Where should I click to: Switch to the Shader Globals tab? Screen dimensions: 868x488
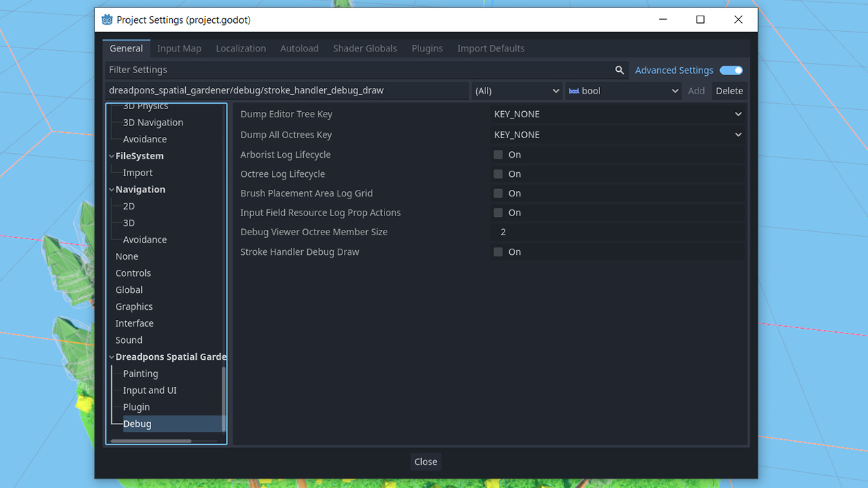pyautogui.click(x=365, y=48)
